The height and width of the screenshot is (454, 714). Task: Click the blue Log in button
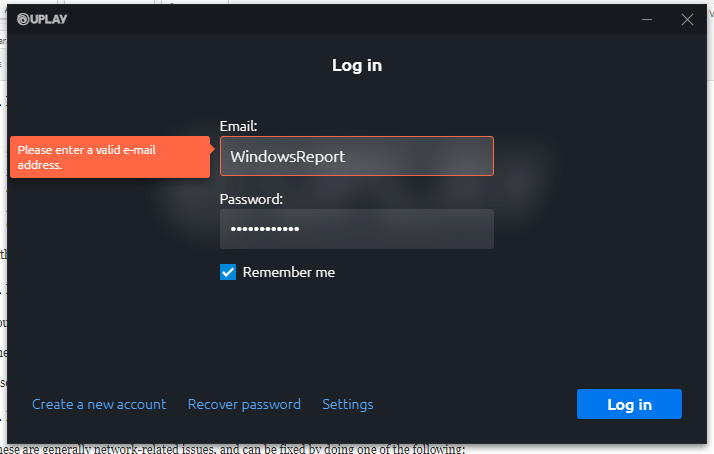629,404
